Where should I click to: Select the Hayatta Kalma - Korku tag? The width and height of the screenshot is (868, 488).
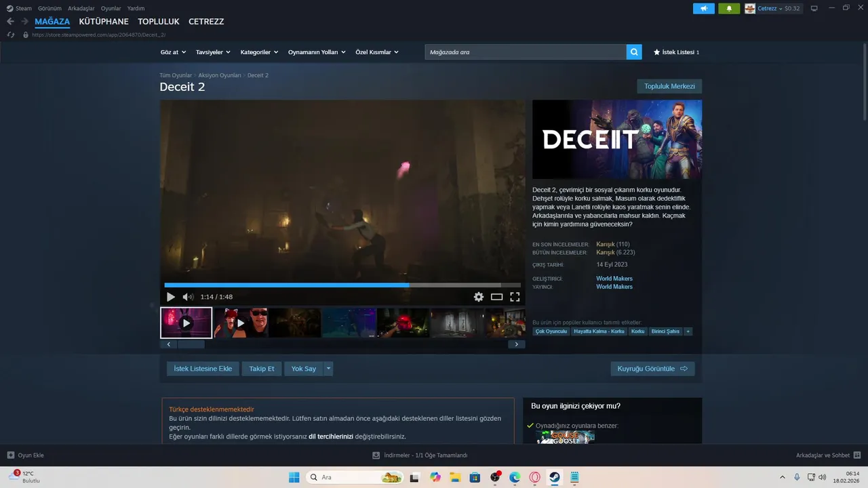pyautogui.click(x=599, y=331)
